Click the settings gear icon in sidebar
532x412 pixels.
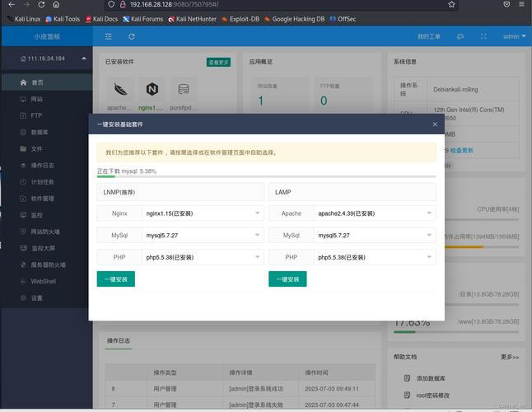coord(23,298)
